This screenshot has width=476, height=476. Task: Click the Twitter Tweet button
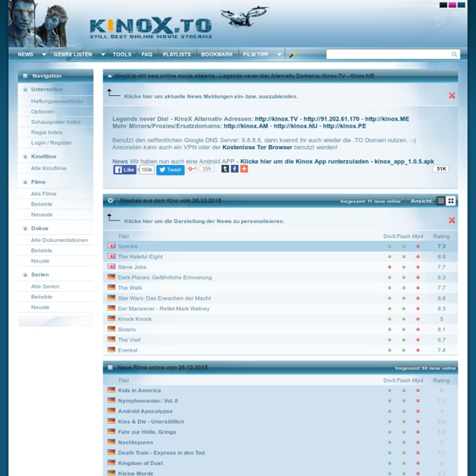point(170,170)
